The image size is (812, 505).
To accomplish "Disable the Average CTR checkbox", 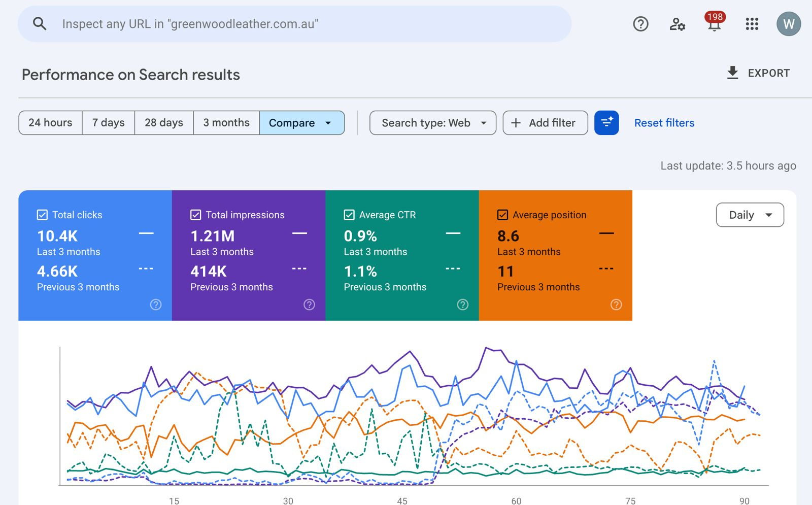I will tap(349, 215).
